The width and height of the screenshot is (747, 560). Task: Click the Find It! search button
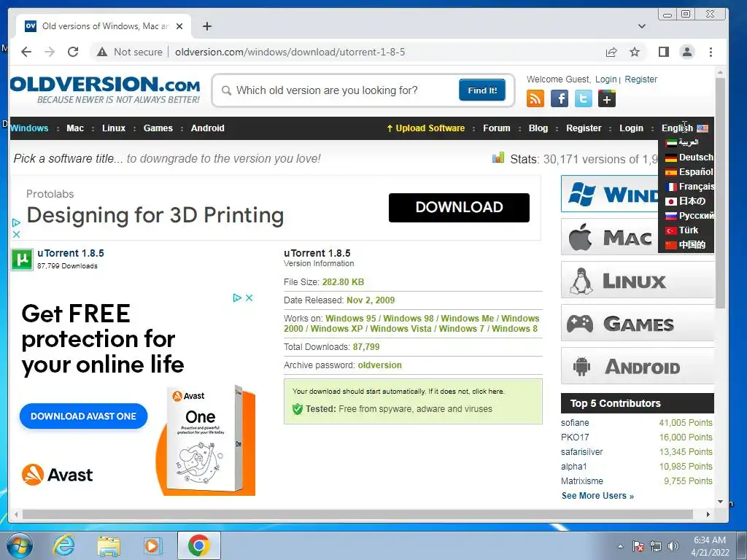tap(482, 90)
